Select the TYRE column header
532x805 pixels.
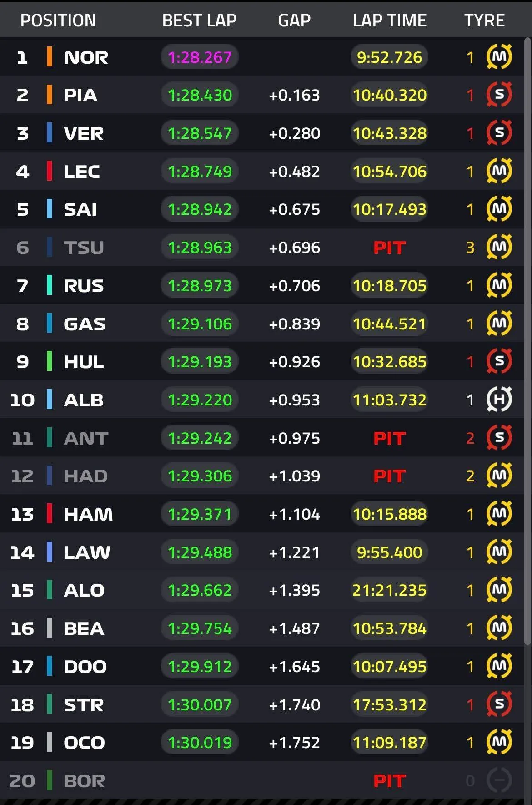(x=484, y=20)
